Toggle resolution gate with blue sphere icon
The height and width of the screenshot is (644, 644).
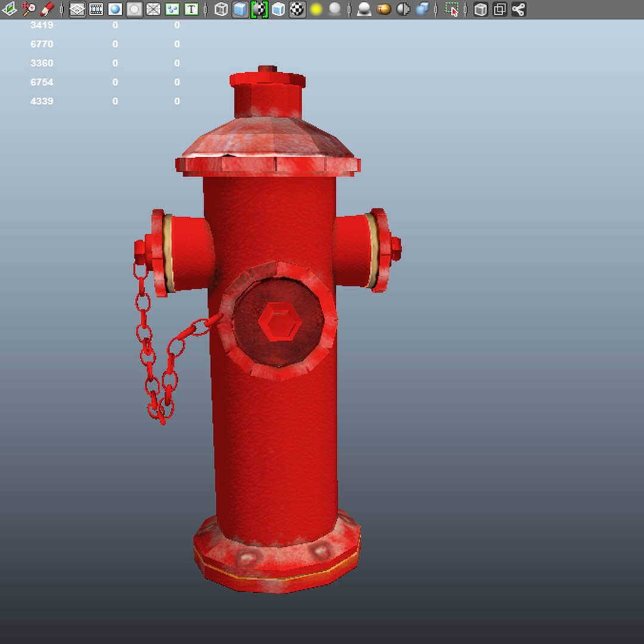[x=115, y=9]
